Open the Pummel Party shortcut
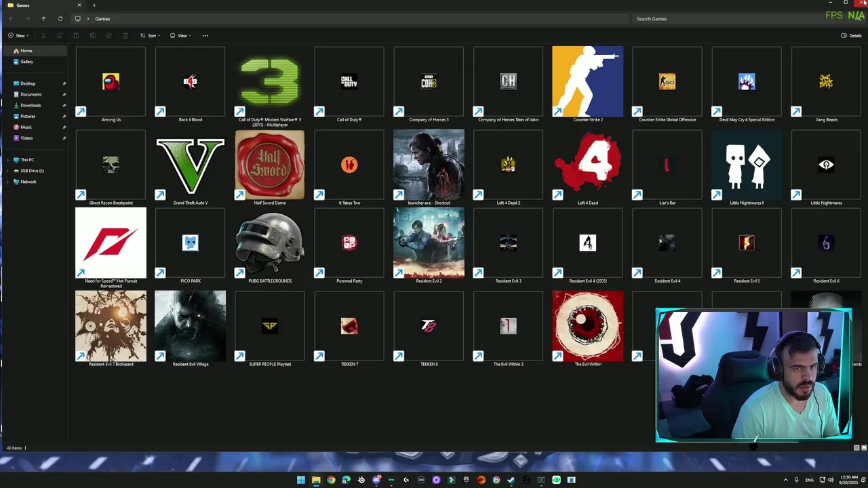The image size is (868, 488). pos(349,245)
